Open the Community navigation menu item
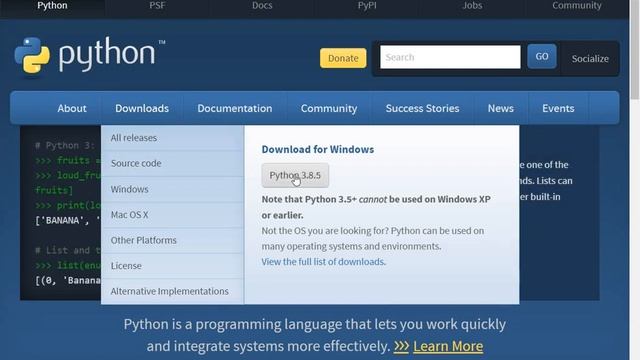Image resolution: width=640 pixels, height=360 pixels. coord(329,108)
